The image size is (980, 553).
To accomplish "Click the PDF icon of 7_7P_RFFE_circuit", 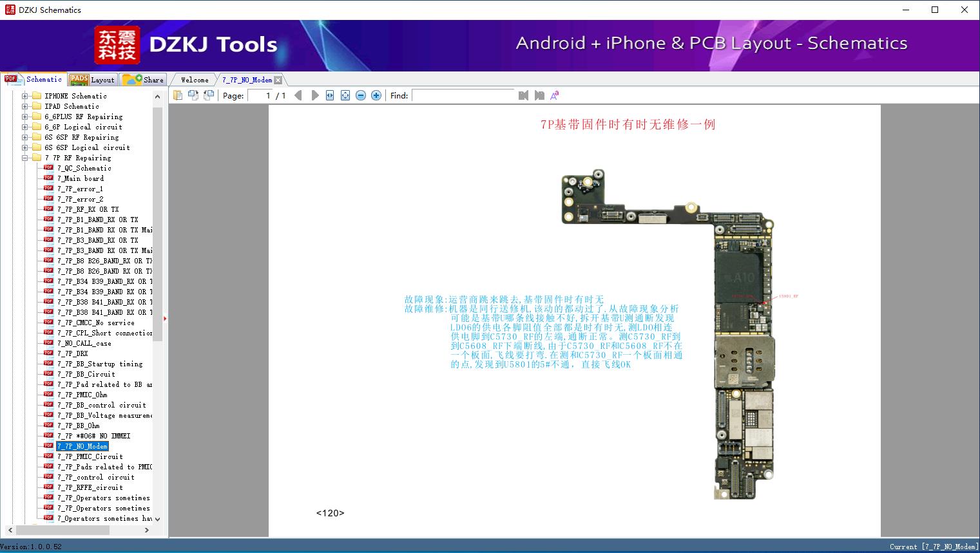I will pos(48,487).
